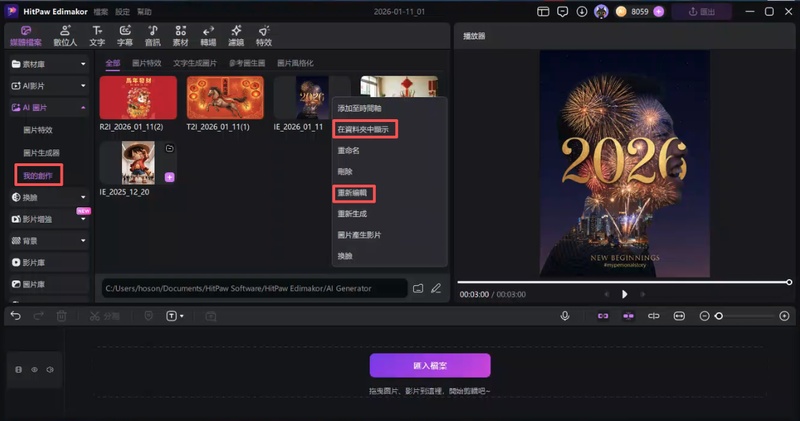Viewport: 800px width, 421px height.
Task: Open the folder icon beside the path field
Action: coord(418,288)
